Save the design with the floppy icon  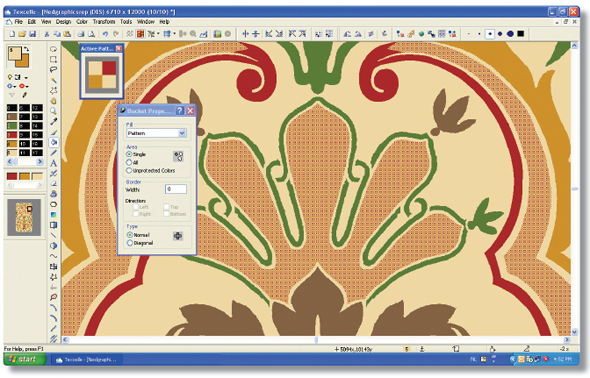click(x=32, y=34)
